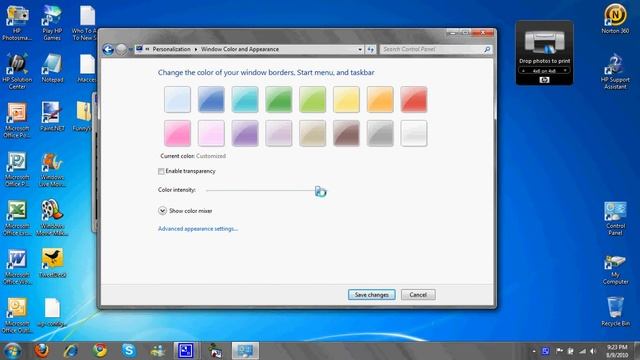The height and width of the screenshot is (360, 640).
Task: Select the purple Violet color swatch
Action: 245,133
